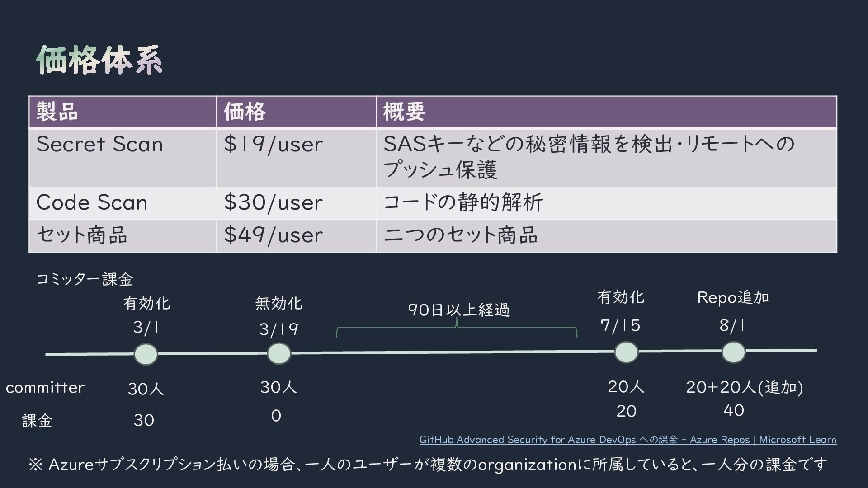Click the 20+20人(追加) committer count
868x488 pixels.
pos(744,387)
